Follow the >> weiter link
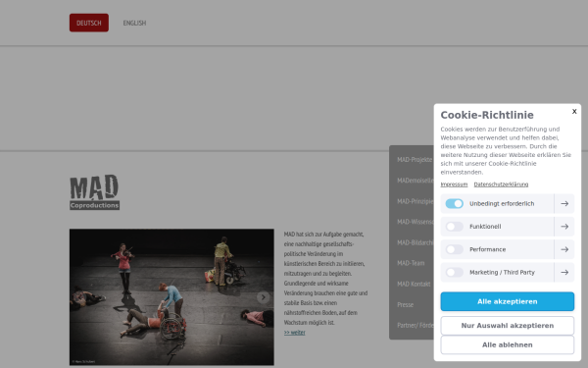The height and width of the screenshot is (368, 588). 294,333
